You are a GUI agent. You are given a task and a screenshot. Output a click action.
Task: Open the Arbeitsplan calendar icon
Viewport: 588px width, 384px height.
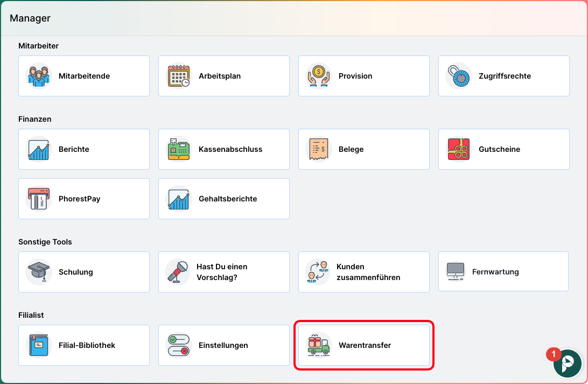pyautogui.click(x=179, y=76)
